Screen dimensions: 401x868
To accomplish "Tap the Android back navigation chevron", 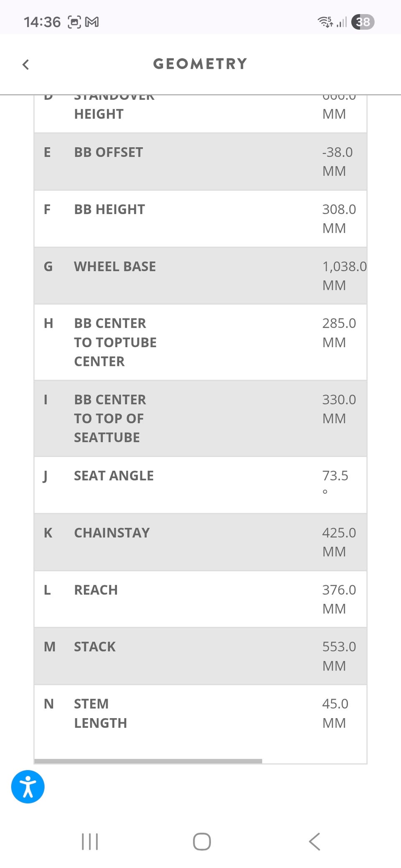I will 315,841.
